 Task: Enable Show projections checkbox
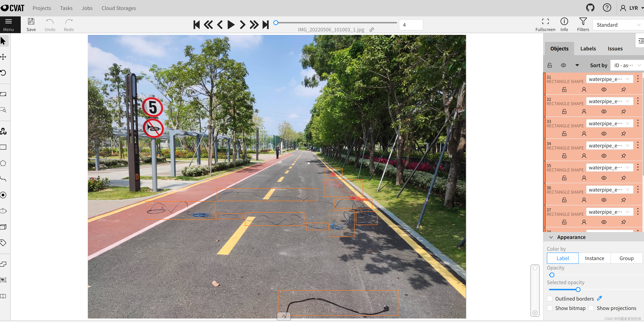point(591,308)
